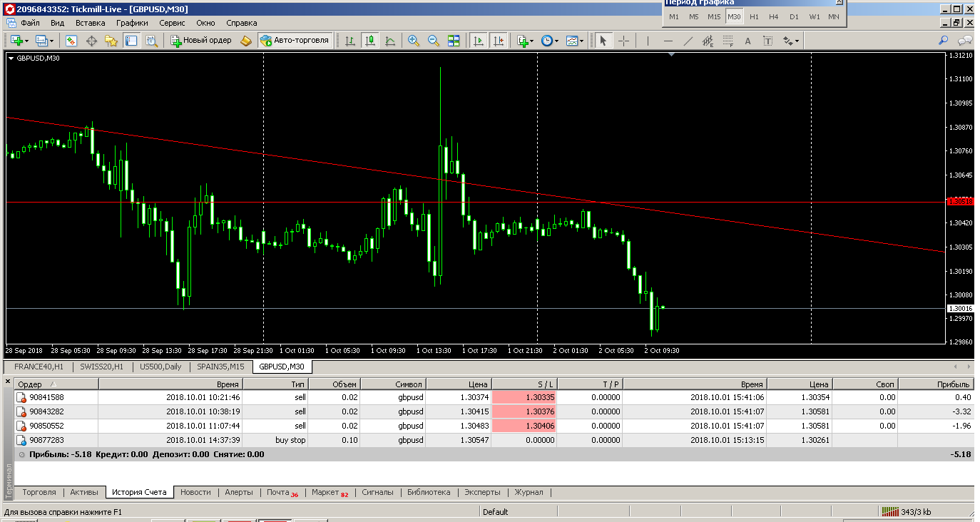Screen dimensions: 980x522
Task: Click the 343/3 kb connection status
Action: [906, 512]
